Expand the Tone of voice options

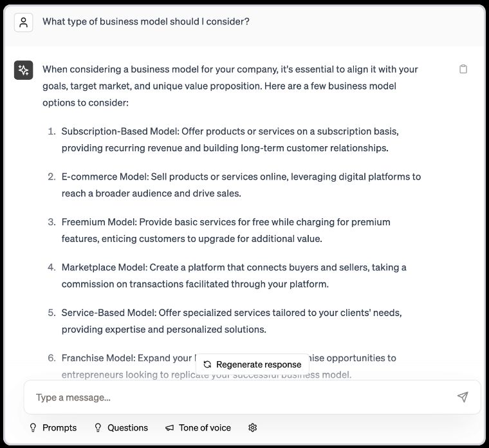pos(205,427)
